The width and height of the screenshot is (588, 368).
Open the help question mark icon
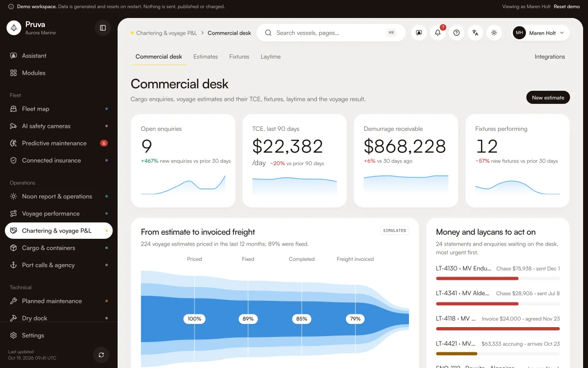[x=457, y=33]
